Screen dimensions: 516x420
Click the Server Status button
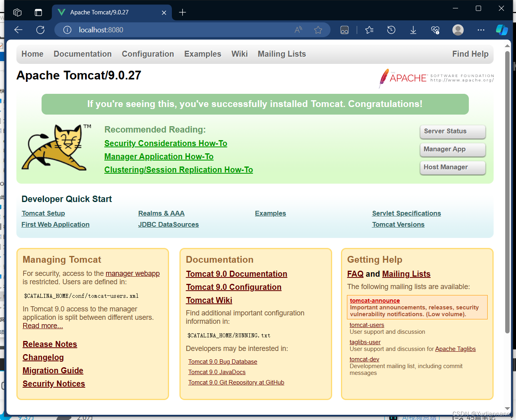coord(453,131)
